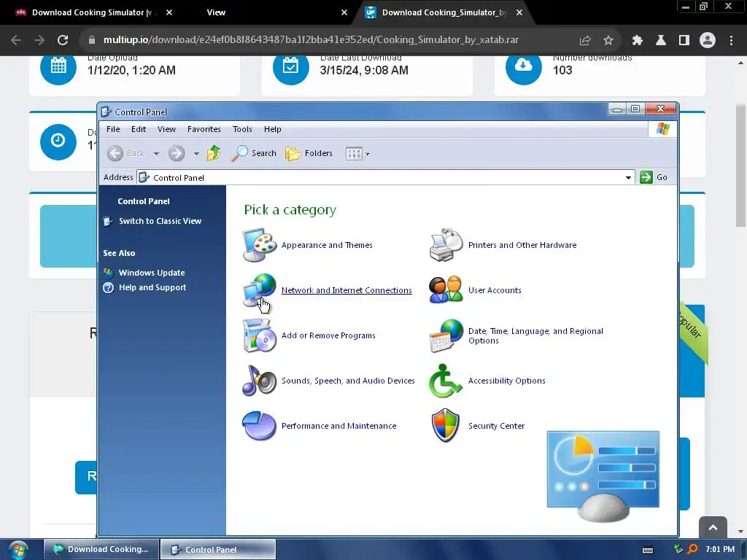Open the browser three-dot menu

731,40
